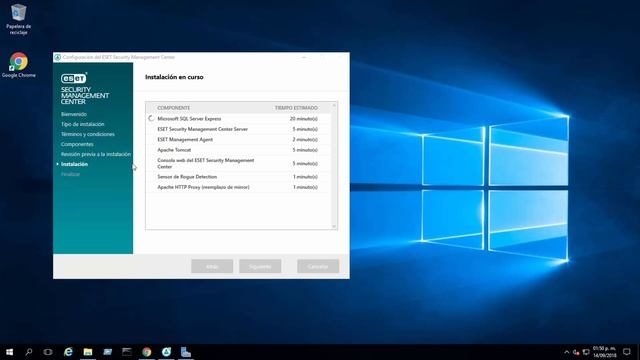Select the Tipo de instalación step
The image size is (640, 360).
(x=82, y=124)
